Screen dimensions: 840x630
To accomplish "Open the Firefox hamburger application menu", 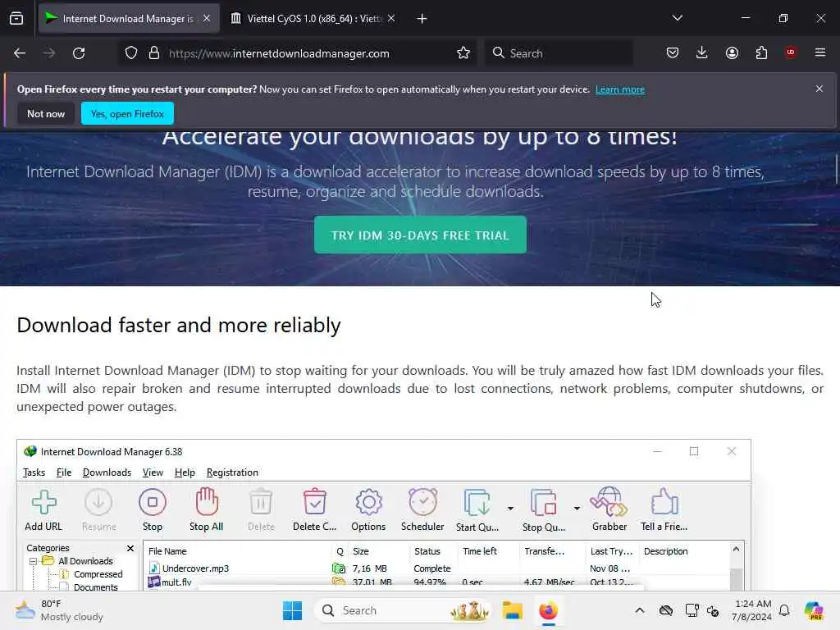I will coord(820,52).
